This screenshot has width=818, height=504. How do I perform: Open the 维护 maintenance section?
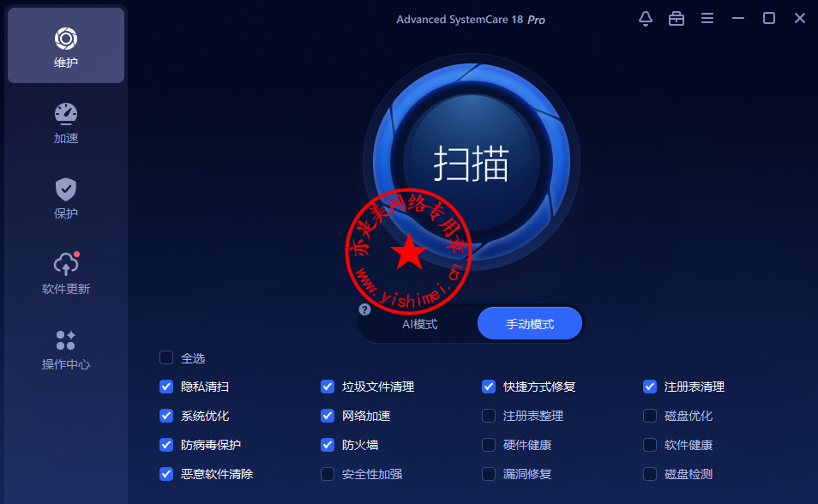66,46
